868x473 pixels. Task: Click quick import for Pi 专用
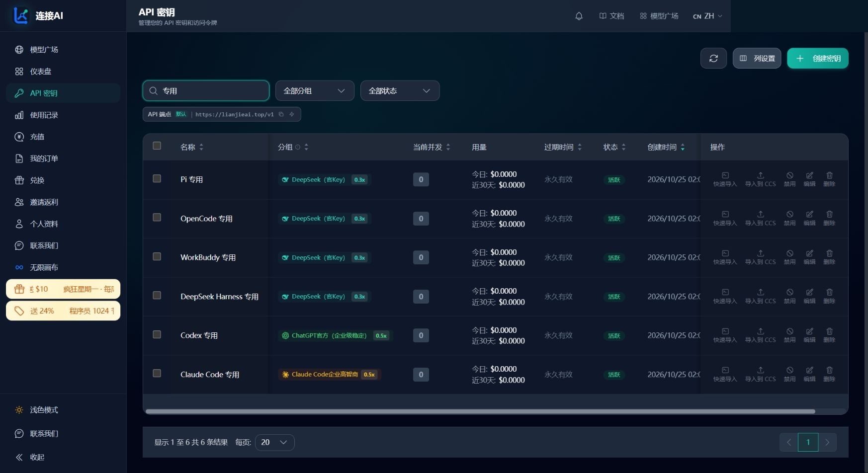click(x=725, y=179)
